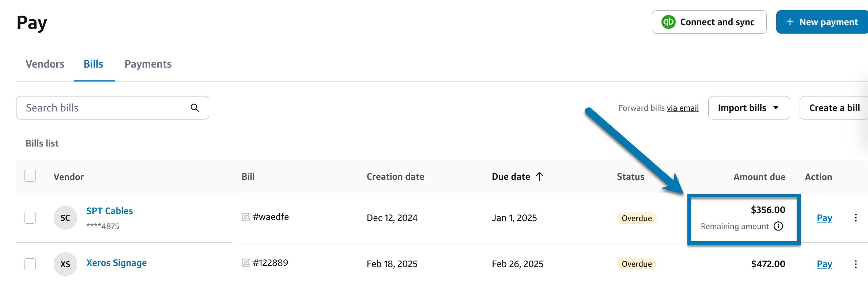Image resolution: width=868 pixels, height=285 pixels.
Task: Open more options for SPT Cables bill
Action: click(x=856, y=218)
